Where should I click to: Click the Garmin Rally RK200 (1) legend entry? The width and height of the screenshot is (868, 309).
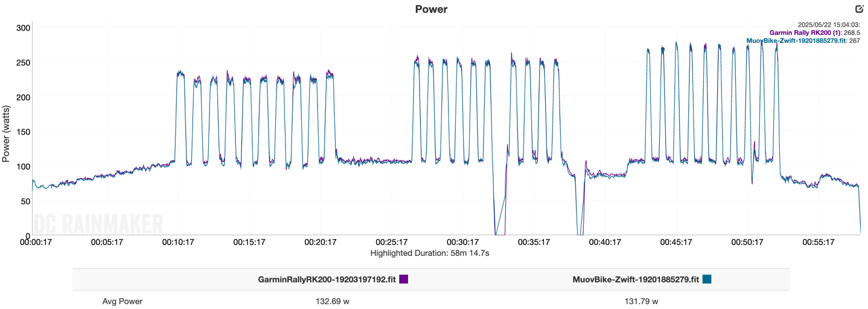click(x=805, y=33)
